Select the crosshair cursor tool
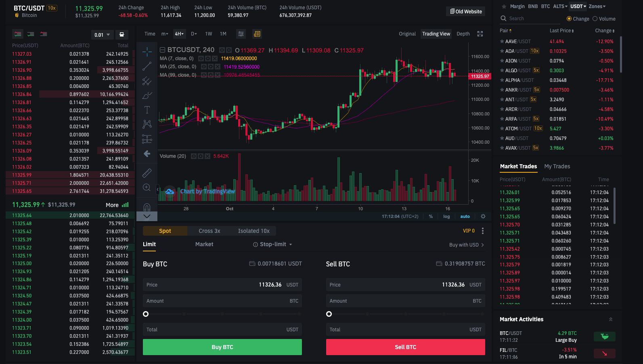Screen dimensions: 643x364 [147, 52]
